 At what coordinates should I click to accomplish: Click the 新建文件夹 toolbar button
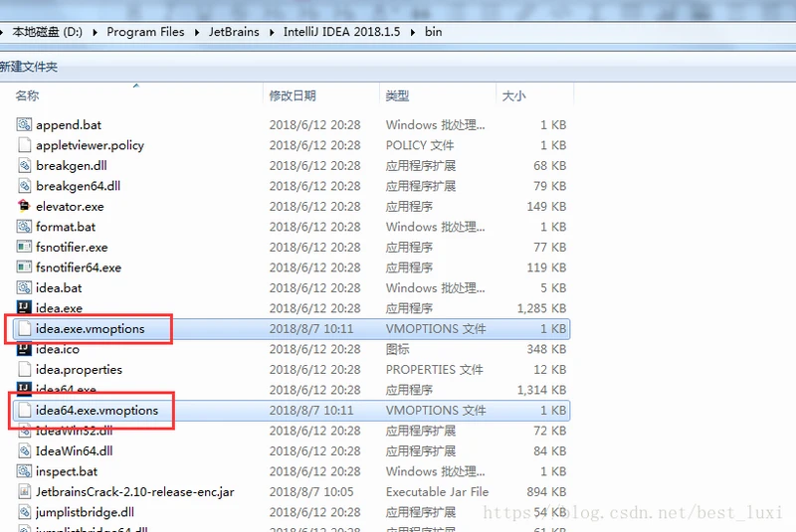click(x=29, y=67)
